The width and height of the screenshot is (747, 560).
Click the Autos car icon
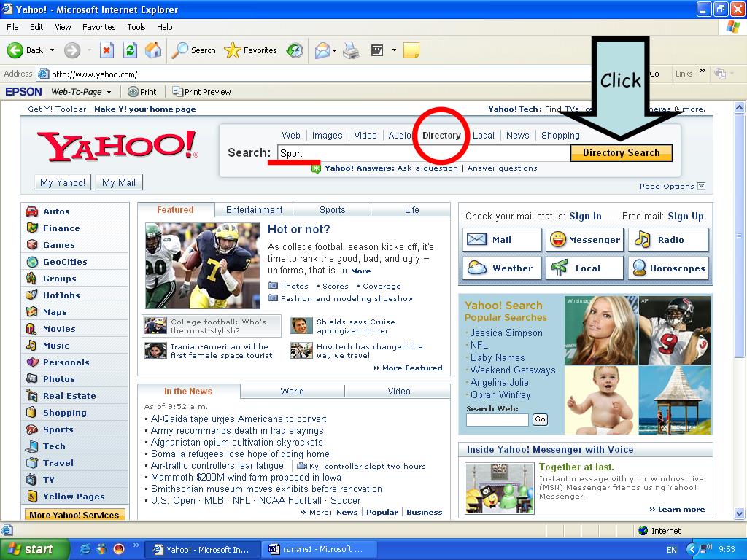[32, 211]
